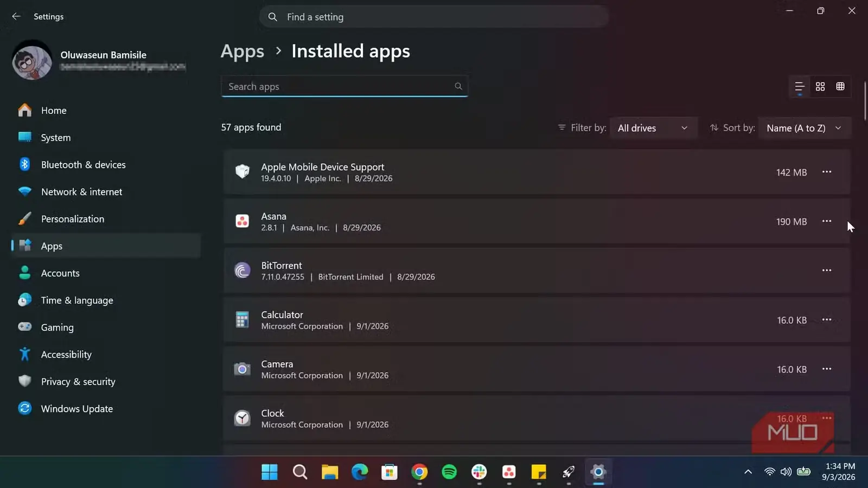The width and height of the screenshot is (868, 488).
Task: Switch to grid view layout
Action: 820,87
